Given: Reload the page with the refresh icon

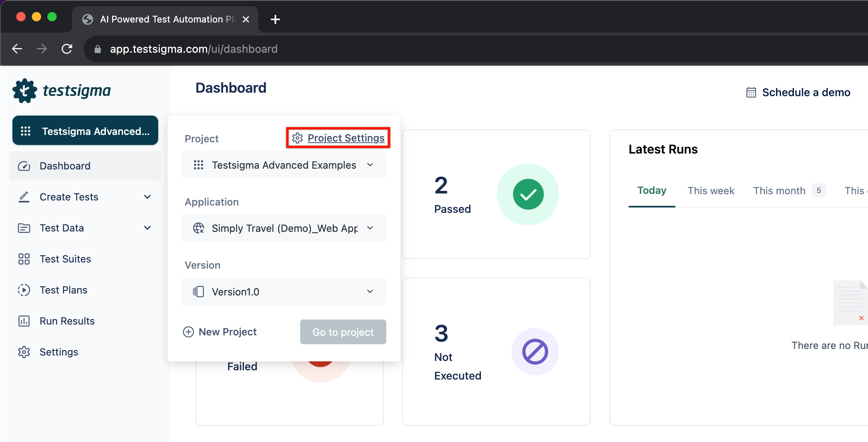Looking at the screenshot, I should click(x=67, y=49).
